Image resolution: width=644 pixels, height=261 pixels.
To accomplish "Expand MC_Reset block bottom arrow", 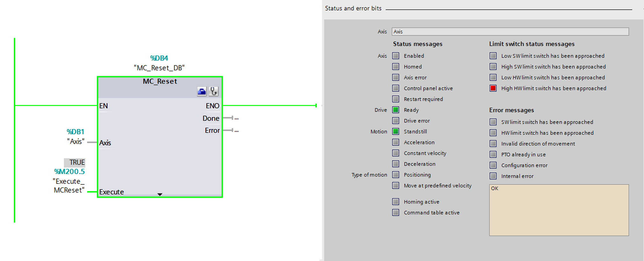I will [x=160, y=194].
